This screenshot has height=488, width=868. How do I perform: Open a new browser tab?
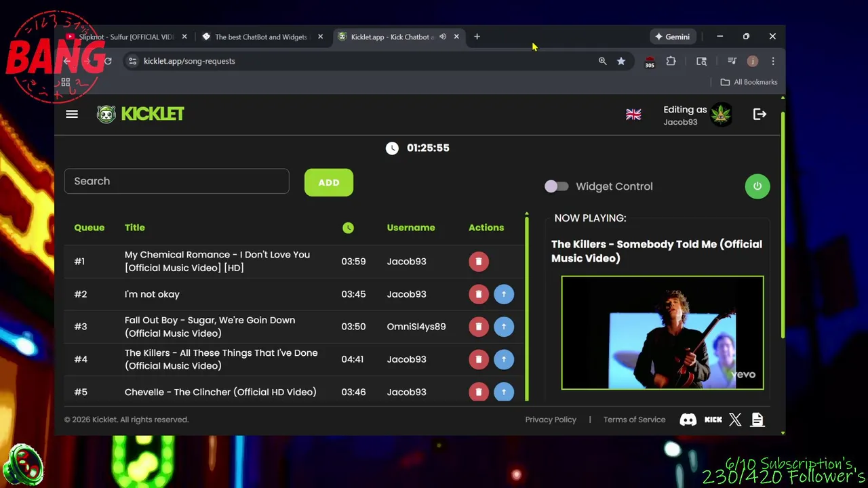(477, 37)
